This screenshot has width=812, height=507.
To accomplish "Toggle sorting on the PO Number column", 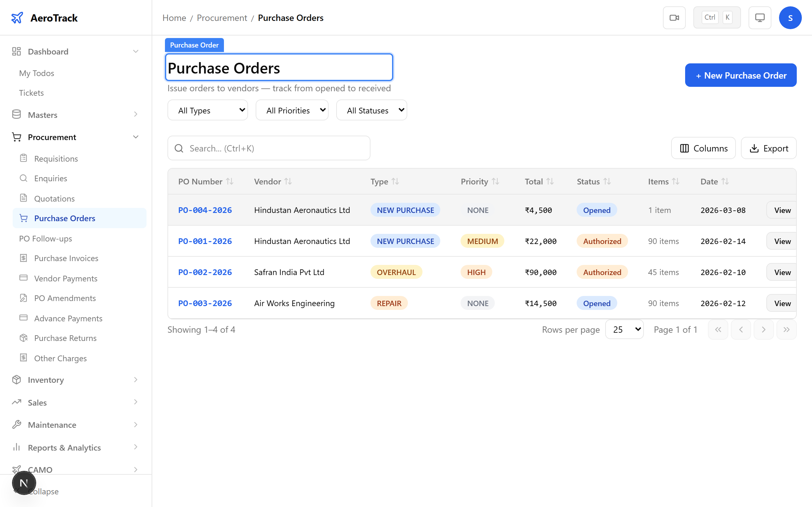I will (230, 181).
